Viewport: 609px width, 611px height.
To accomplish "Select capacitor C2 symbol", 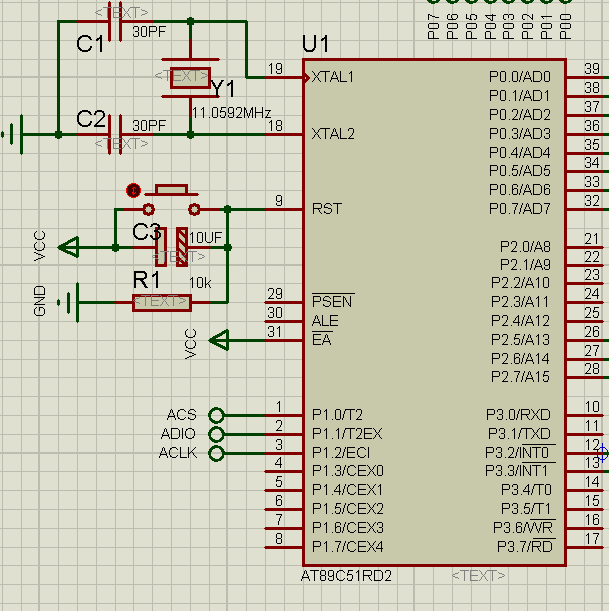I will 115,134.
